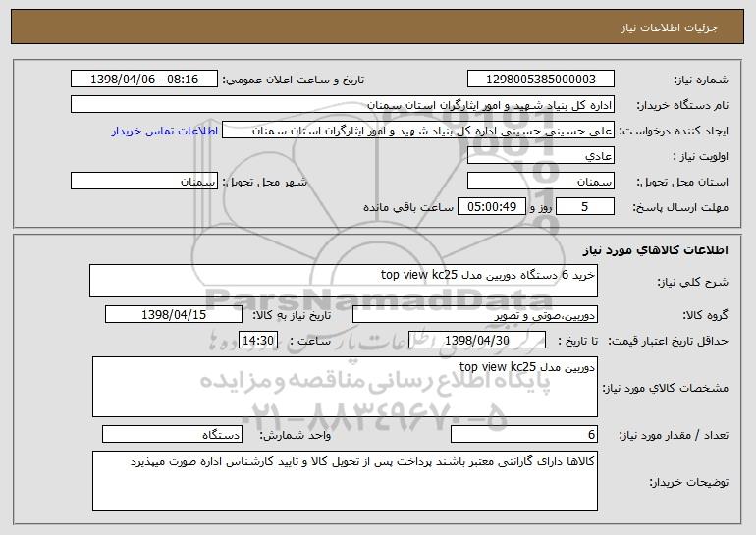This screenshot has width=756, height=535.
Task: Click the delivery city field سمنان
Action: click(x=144, y=182)
